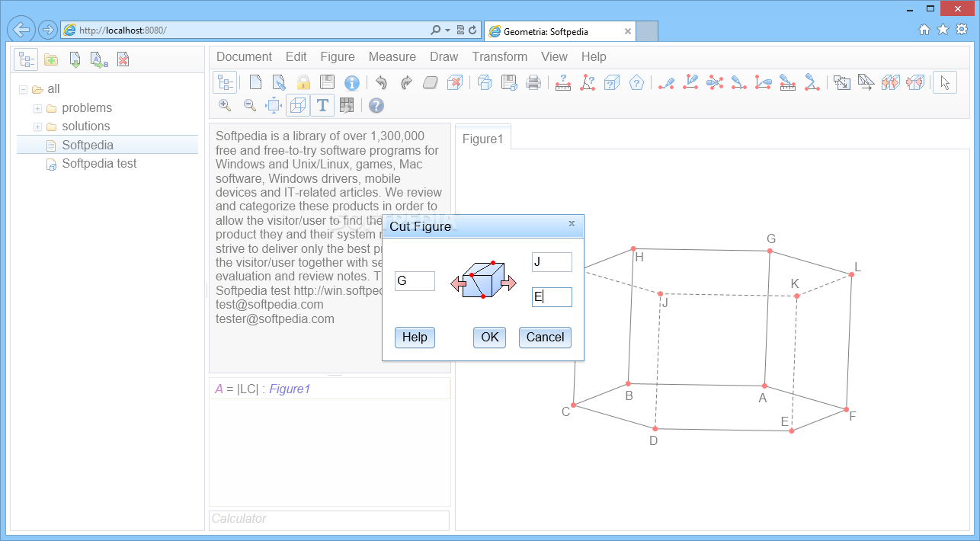Select the arrow pointer tool

coord(945,82)
